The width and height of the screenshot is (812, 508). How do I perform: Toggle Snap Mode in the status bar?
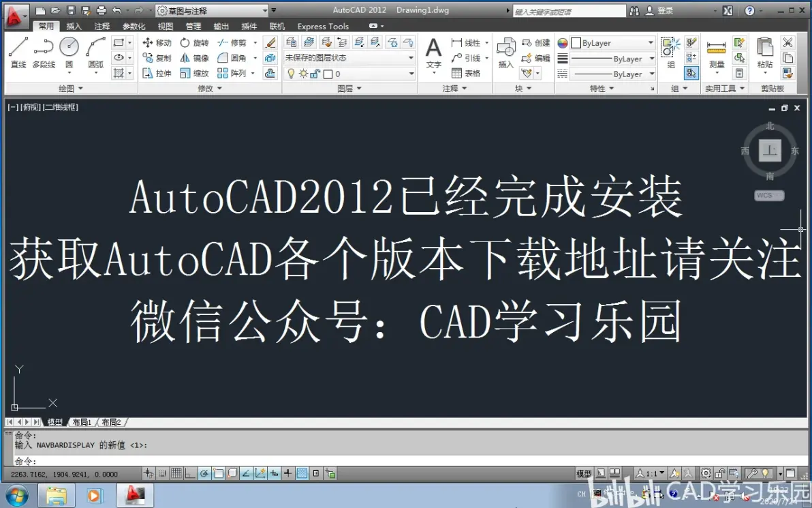163,473
